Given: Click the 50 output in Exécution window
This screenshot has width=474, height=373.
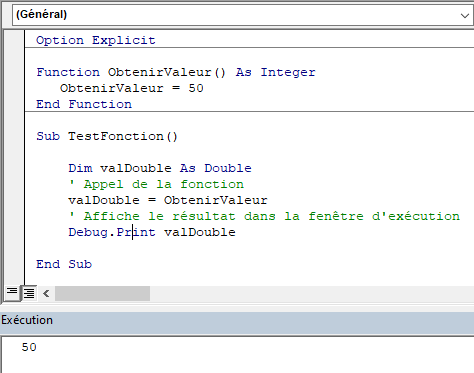Looking at the screenshot, I should pos(29,347).
